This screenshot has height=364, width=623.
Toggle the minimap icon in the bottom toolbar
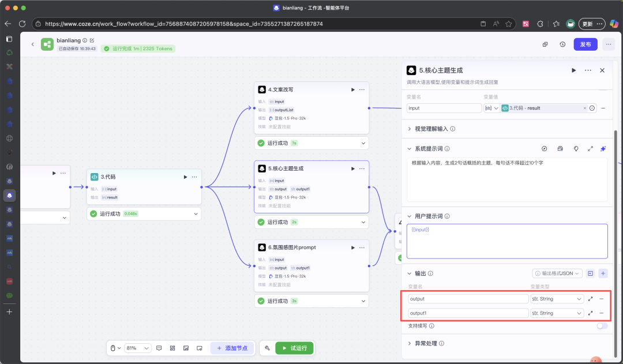click(200, 348)
